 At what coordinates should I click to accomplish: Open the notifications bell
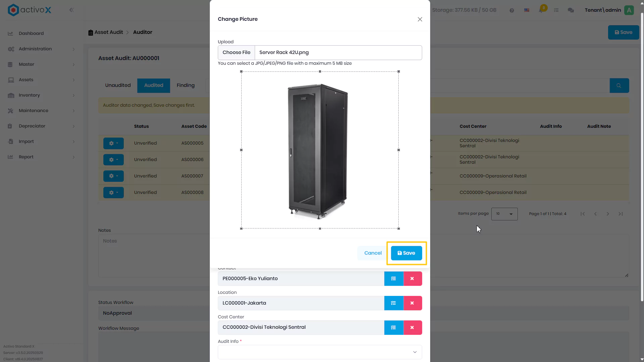point(541,10)
